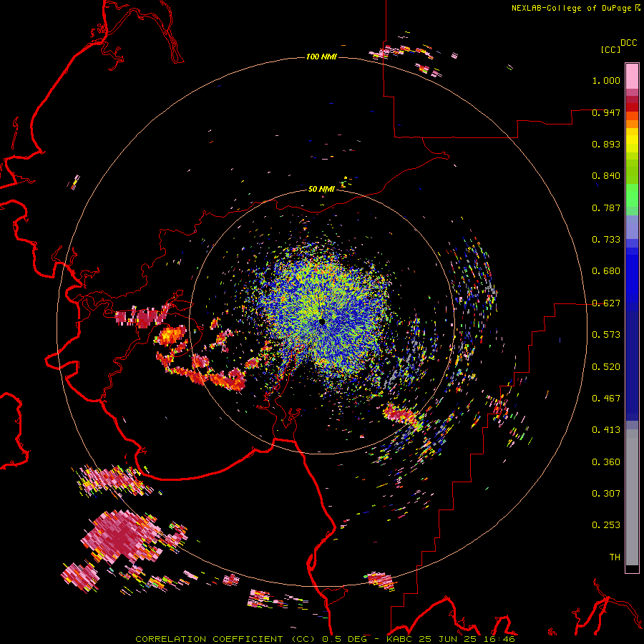
Task: Click the [CC] units label
Action: [610, 49]
